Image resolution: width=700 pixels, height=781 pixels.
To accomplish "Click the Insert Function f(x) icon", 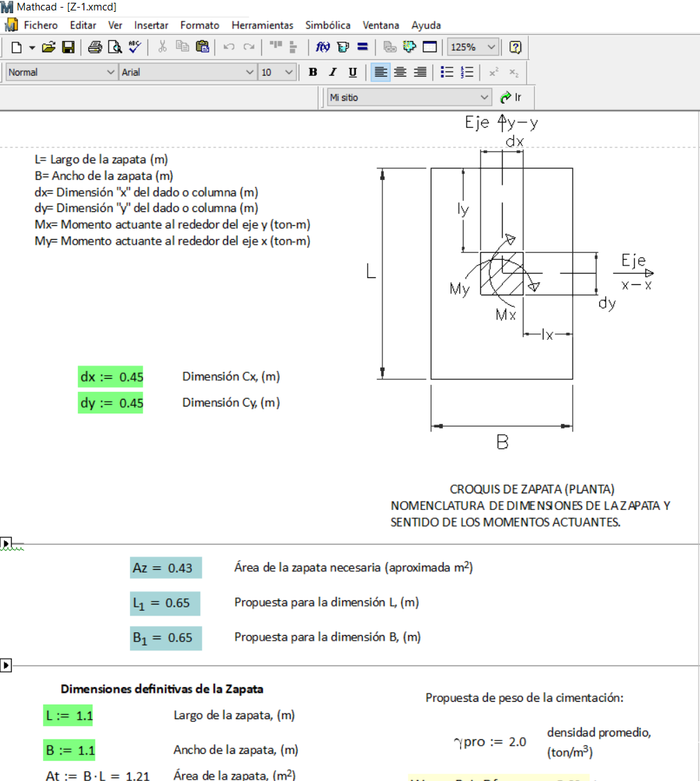I will click(x=323, y=47).
